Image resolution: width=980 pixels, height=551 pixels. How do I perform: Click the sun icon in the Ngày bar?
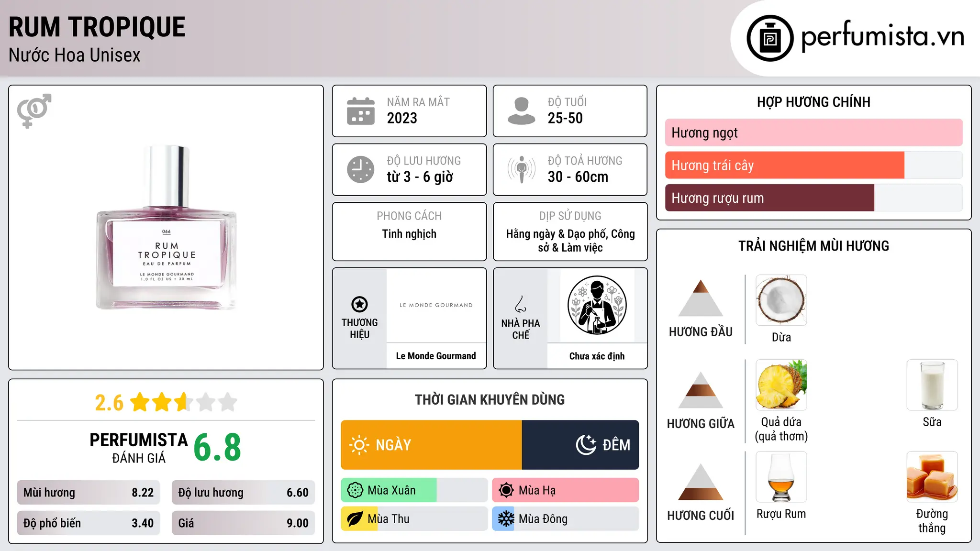[x=359, y=445]
